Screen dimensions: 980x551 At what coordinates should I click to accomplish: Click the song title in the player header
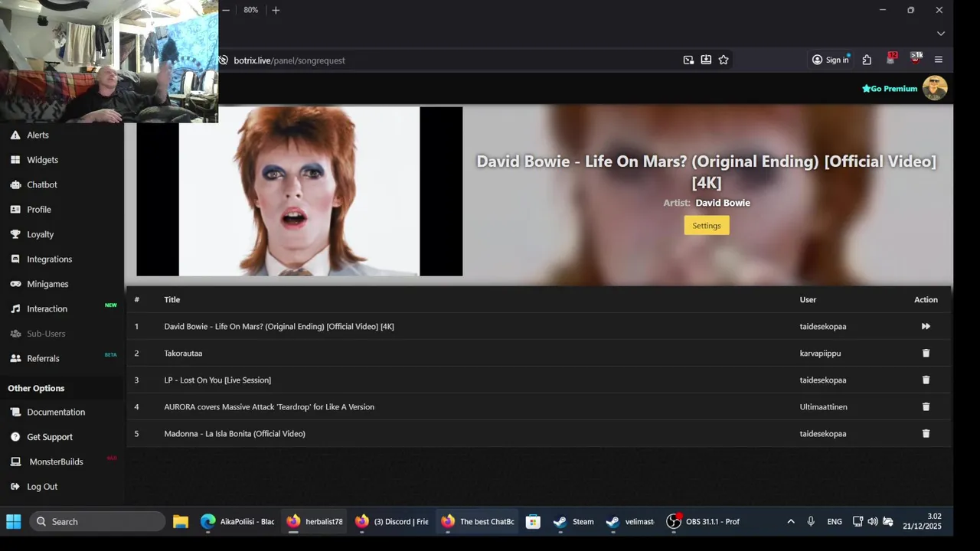[x=707, y=171]
